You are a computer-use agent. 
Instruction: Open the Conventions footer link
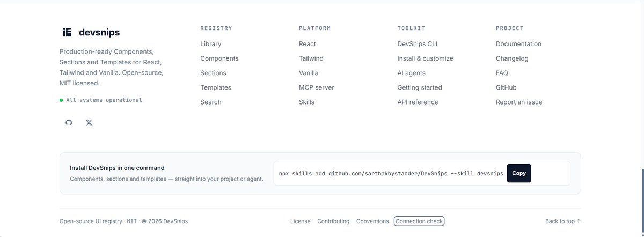[x=372, y=221]
